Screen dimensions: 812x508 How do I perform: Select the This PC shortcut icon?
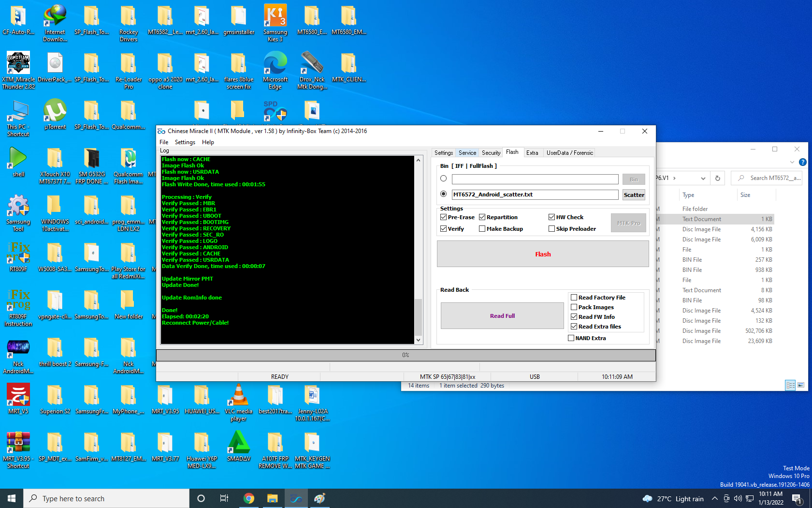coord(18,118)
